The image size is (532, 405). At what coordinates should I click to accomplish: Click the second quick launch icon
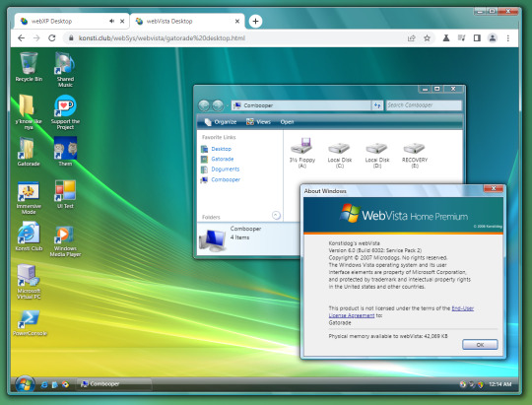pyautogui.click(x=54, y=384)
